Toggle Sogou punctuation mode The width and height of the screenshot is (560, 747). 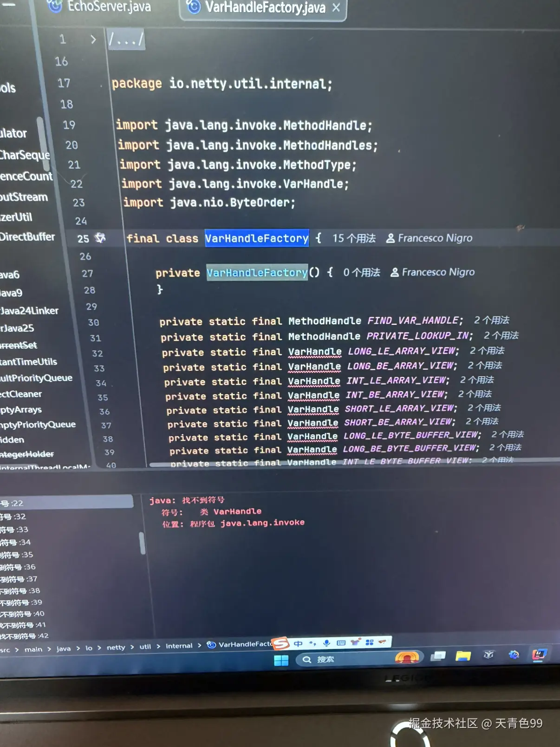coord(313,643)
